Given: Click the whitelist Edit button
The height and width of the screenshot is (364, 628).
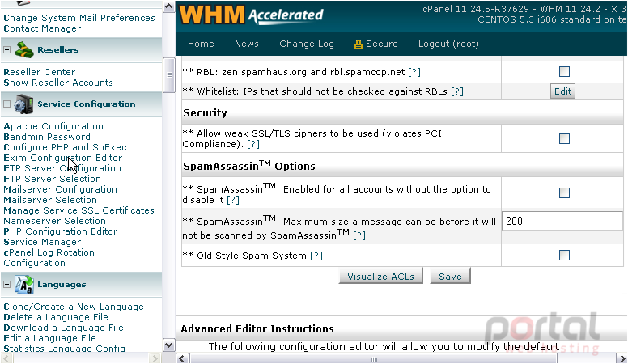Looking at the screenshot, I should (562, 91).
